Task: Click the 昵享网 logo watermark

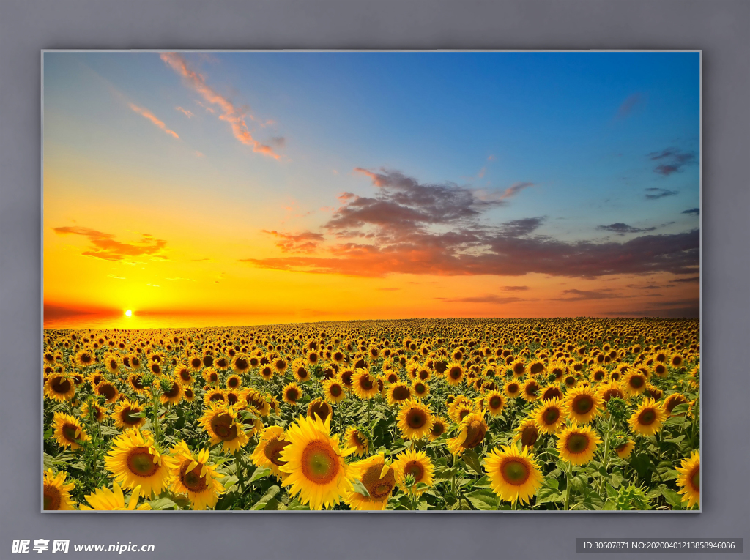Action: tap(40, 546)
